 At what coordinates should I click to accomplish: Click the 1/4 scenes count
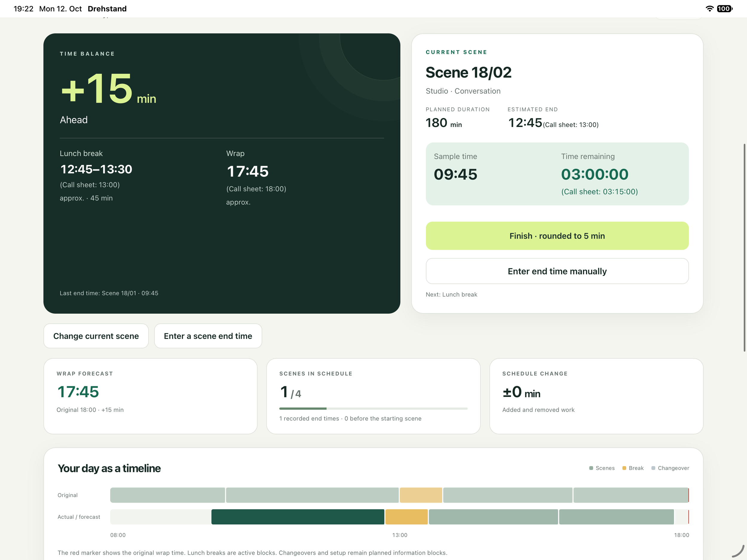click(x=290, y=392)
